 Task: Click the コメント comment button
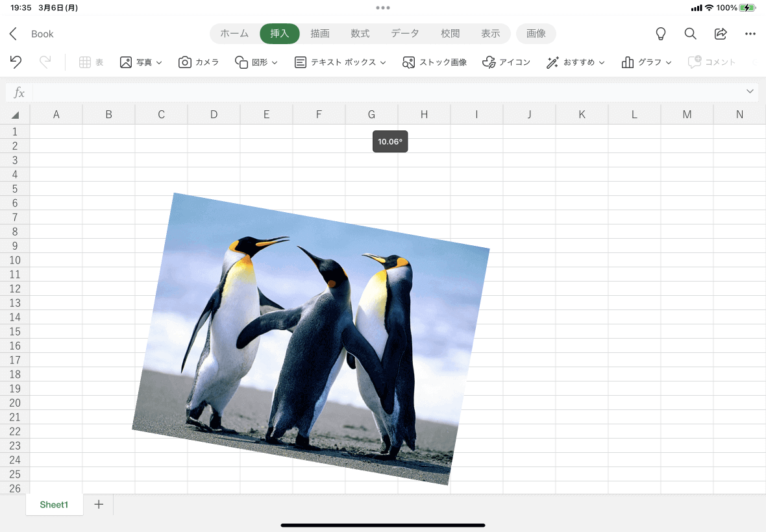pyautogui.click(x=711, y=62)
